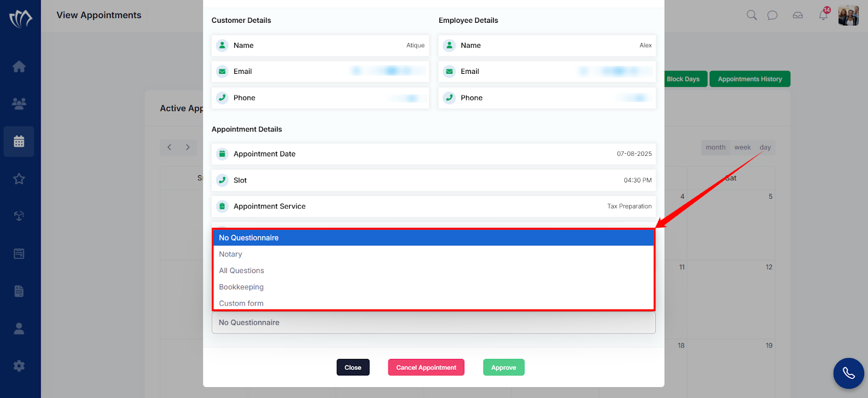The width and height of the screenshot is (868, 398).
Task: Open the Settings gear sidebar icon
Action: tap(19, 366)
